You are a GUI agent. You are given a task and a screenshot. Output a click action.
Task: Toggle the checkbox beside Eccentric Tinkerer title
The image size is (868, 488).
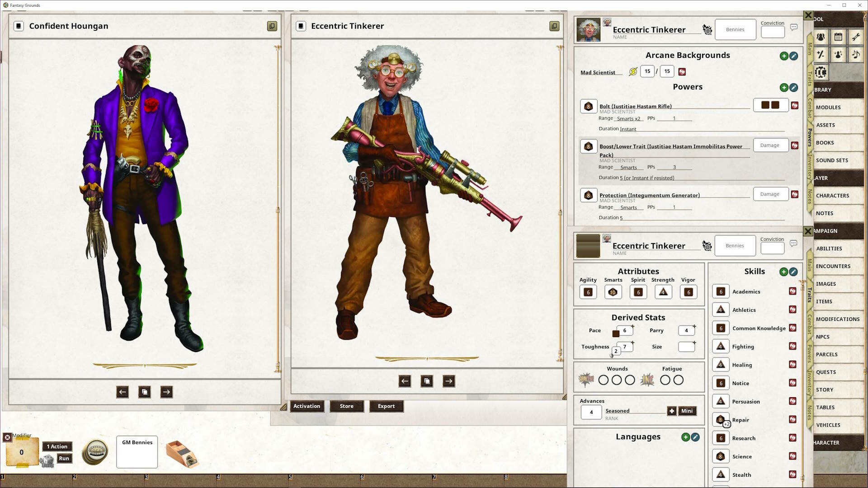(301, 26)
